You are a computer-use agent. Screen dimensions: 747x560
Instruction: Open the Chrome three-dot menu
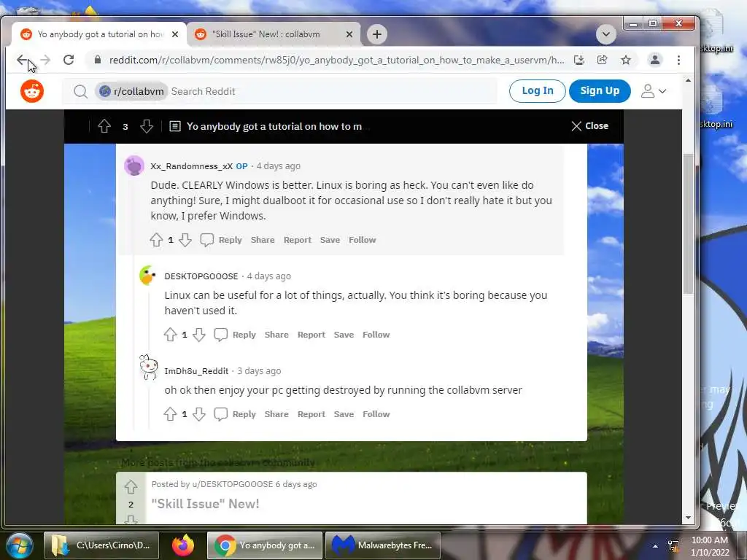pyautogui.click(x=679, y=60)
